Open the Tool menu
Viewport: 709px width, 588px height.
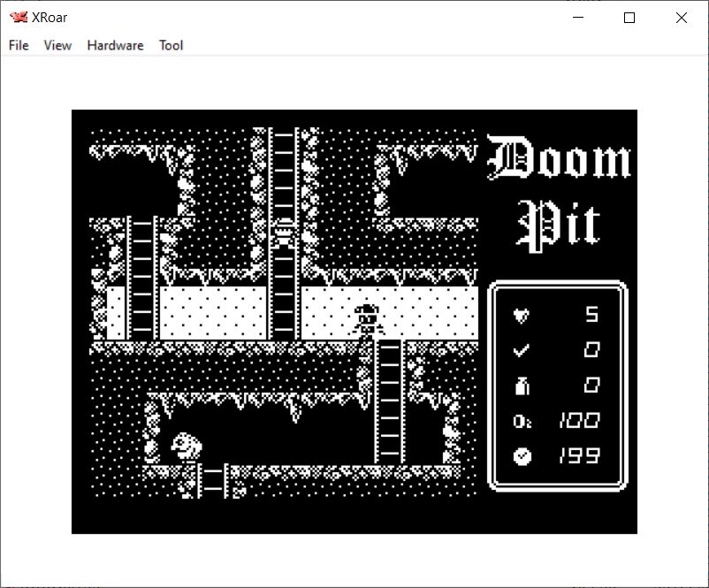[x=171, y=45]
